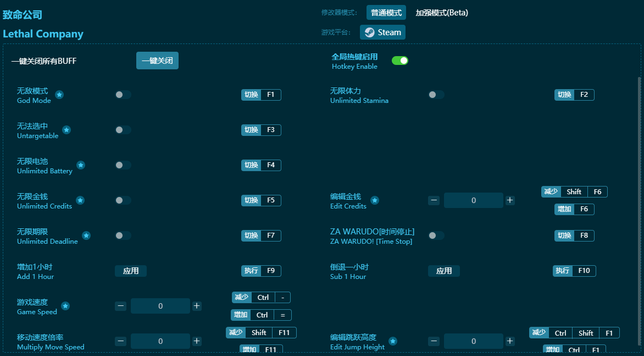Screen dimensions: 644x356
Task: Click the 减少 Shift F11 move speed hotkey
Action: pyautogui.click(x=261, y=332)
